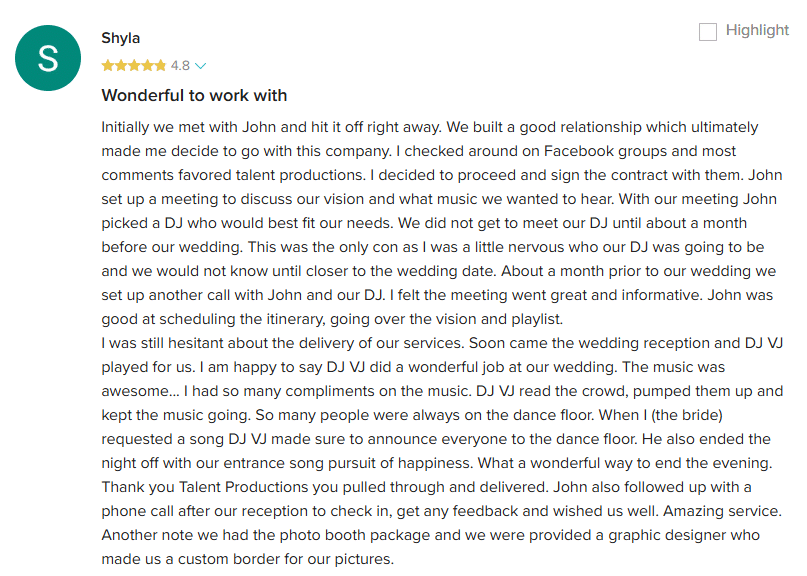
Task: Click the last line about custom border
Action: (248, 559)
